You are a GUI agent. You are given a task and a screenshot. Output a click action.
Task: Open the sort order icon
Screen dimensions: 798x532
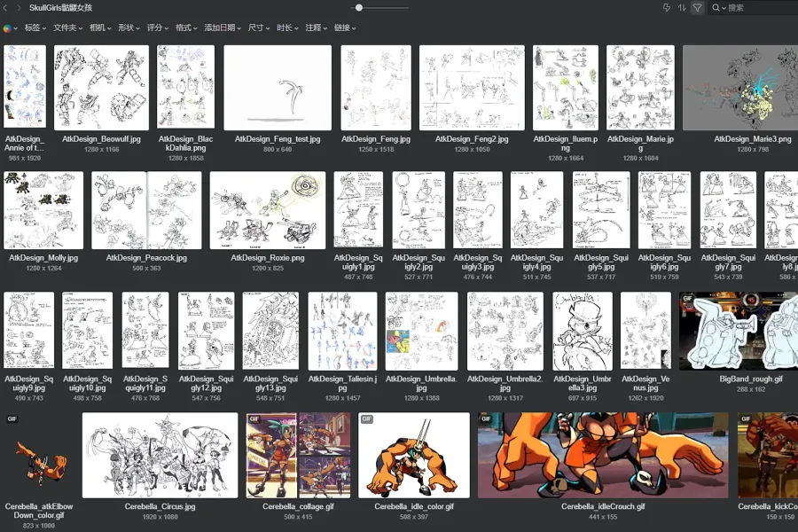click(682, 8)
